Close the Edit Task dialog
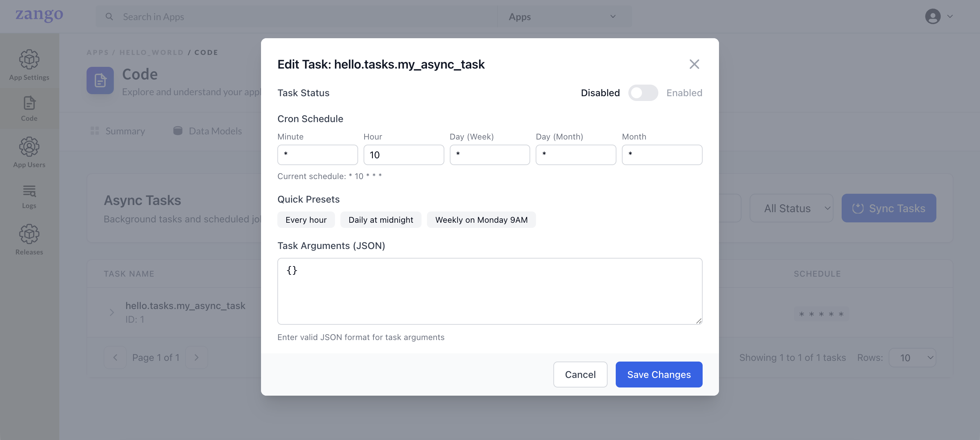Viewport: 980px width, 440px height. click(x=694, y=64)
